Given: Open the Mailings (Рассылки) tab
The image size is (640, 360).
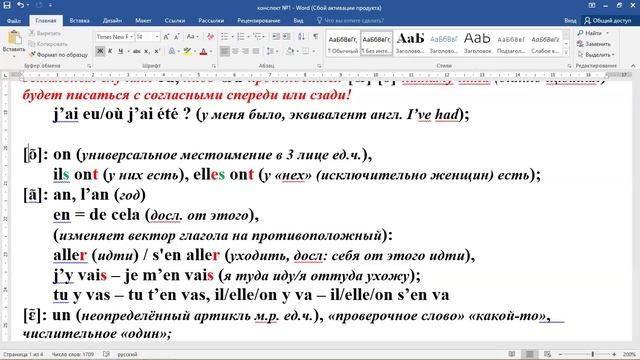Looking at the screenshot, I should tap(211, 20).
